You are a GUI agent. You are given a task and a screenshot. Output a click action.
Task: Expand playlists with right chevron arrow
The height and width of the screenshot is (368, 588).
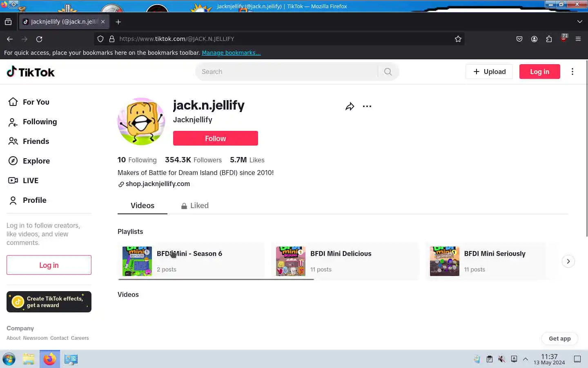point(568,261)
